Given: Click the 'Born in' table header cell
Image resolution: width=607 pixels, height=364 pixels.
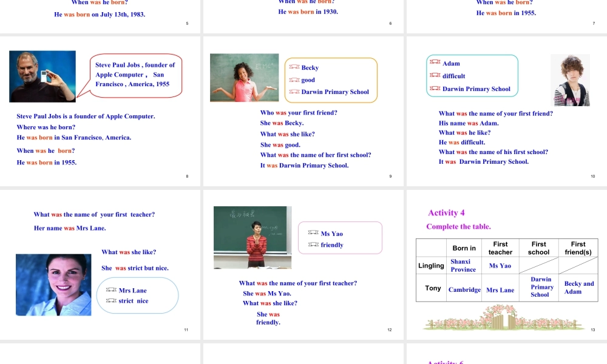Looking at the screenshot, I should click(x=464, y=248).
